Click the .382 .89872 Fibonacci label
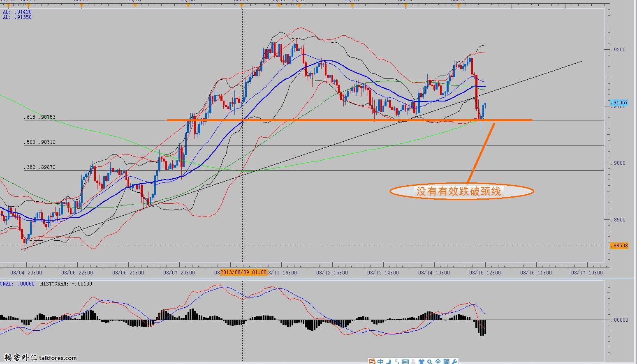This screenshot has height=364, width=637. click(x=39, y=167)
